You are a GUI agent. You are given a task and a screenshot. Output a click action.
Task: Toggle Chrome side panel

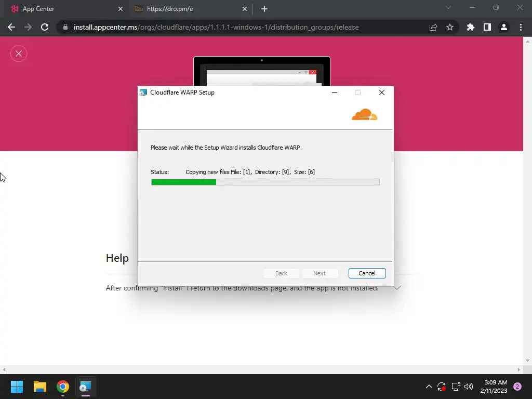click(487, 27)
